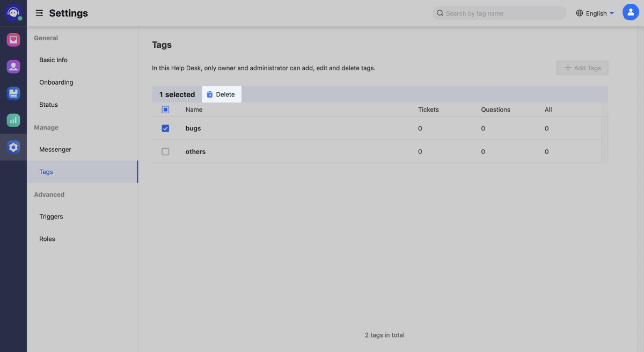644x352 pixels.
Task: Open Status settings
Action: (48, 105)
